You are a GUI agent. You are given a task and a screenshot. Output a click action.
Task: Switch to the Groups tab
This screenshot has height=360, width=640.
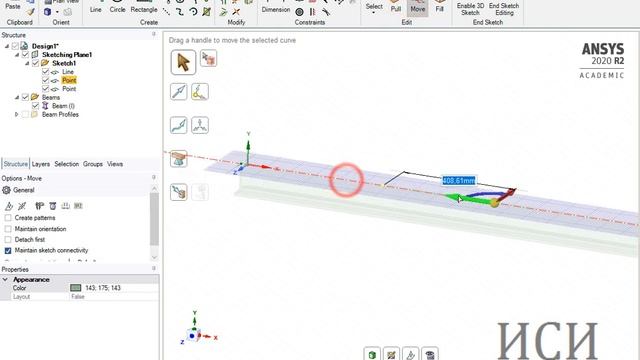93,164
